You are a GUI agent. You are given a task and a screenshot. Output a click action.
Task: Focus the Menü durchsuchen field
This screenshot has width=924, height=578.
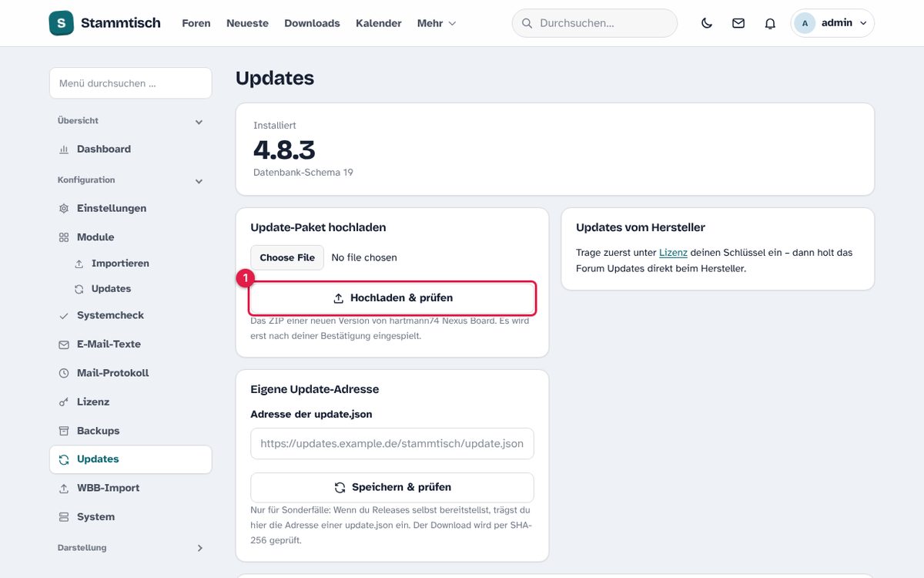130,83
